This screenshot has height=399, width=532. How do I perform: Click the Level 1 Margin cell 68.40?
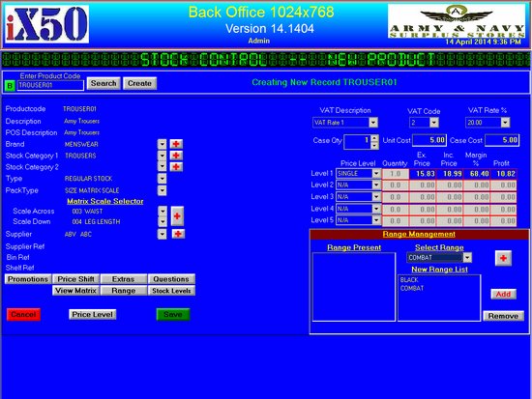(477, 174)
